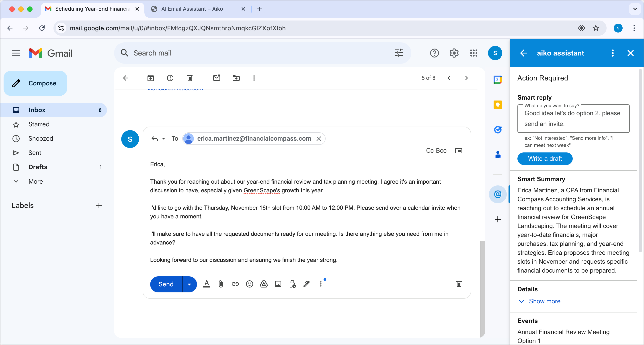The height and width of the screenshot is (345, 644).
Task: Insert an emoji into the draft
Action: [x=249, y=284]
